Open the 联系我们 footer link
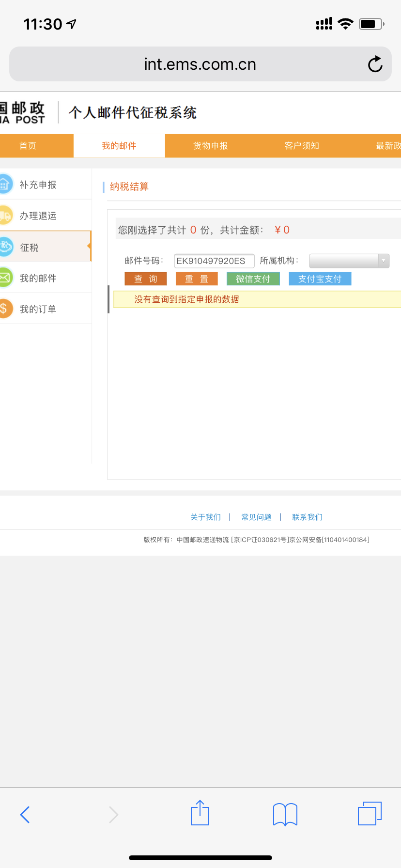The image size is (401, 868). (x=307, y=517)
